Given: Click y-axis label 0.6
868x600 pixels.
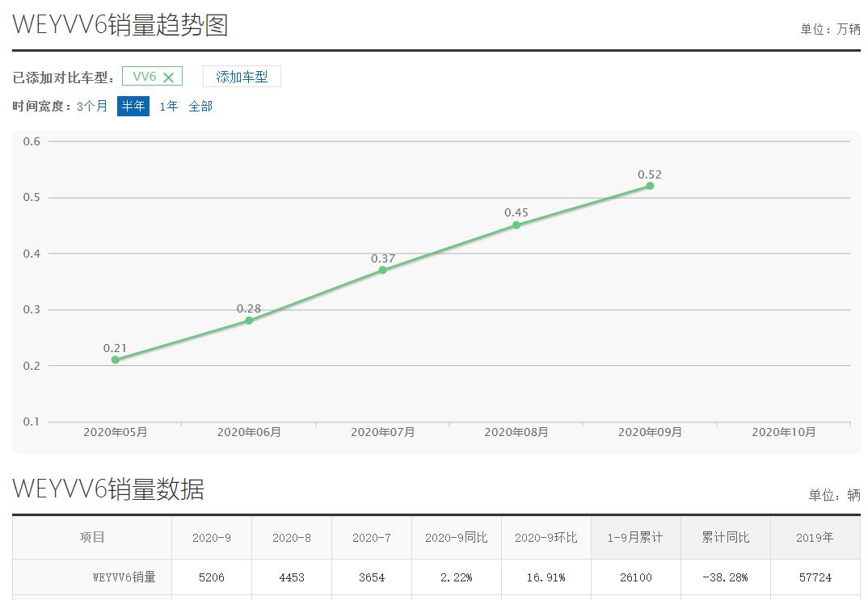Looking at the screenshot, I should click(x=32, y=141).
